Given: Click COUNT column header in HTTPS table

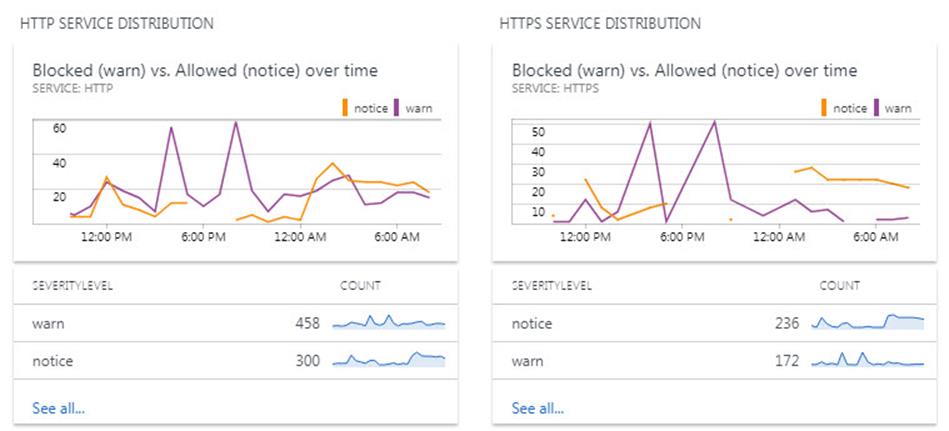Looking at the screenshot, I should tap(839, 286).
